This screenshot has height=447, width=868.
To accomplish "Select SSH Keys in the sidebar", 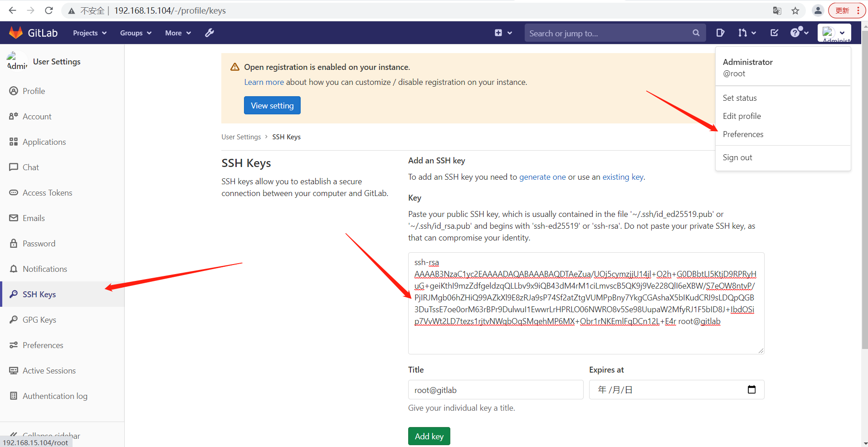I will (62, 294).
